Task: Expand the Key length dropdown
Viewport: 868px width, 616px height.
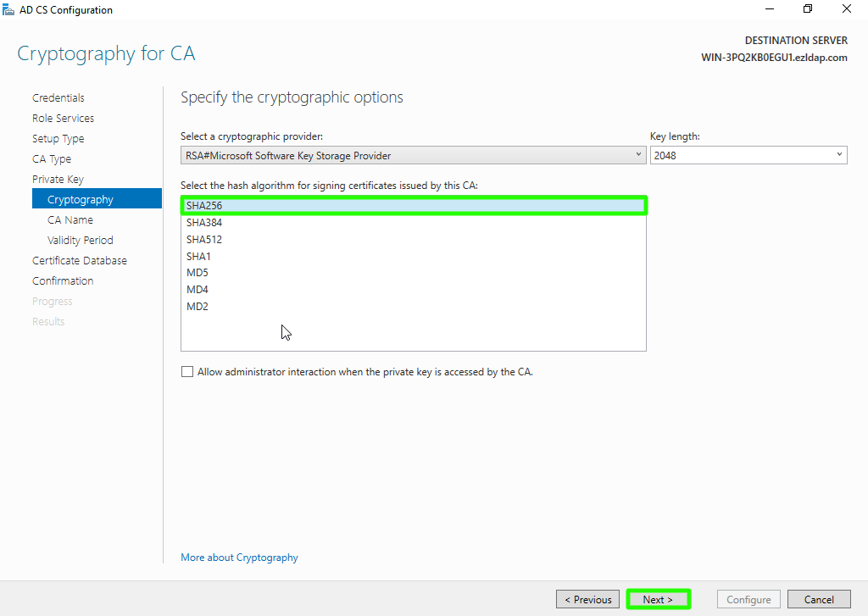Action: pos(748,156)
